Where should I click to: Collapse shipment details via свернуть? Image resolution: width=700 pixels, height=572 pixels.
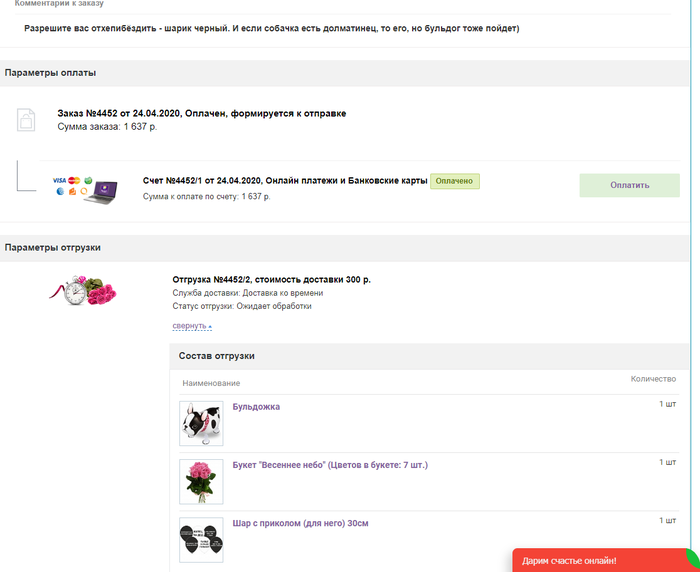click(191, 326)
